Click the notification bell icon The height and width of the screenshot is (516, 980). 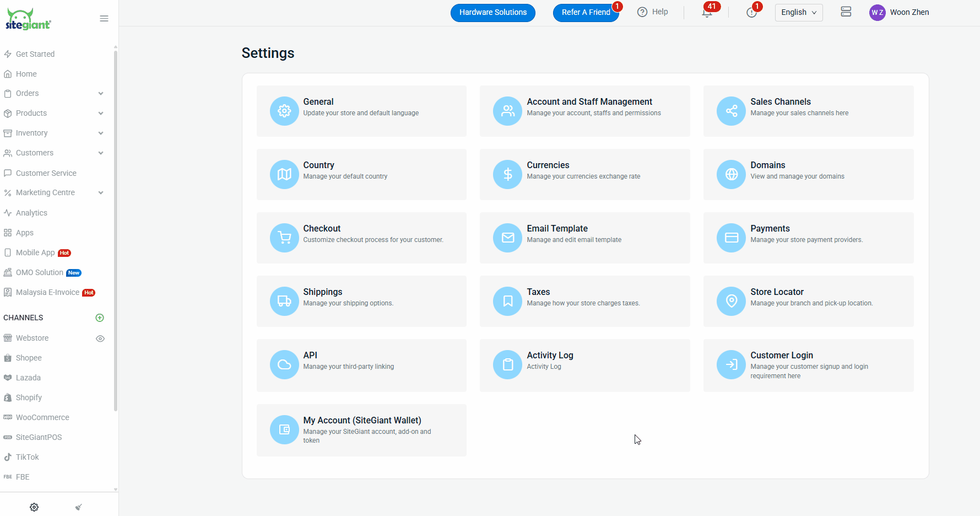pyautogui.click(x=707, y=13)
